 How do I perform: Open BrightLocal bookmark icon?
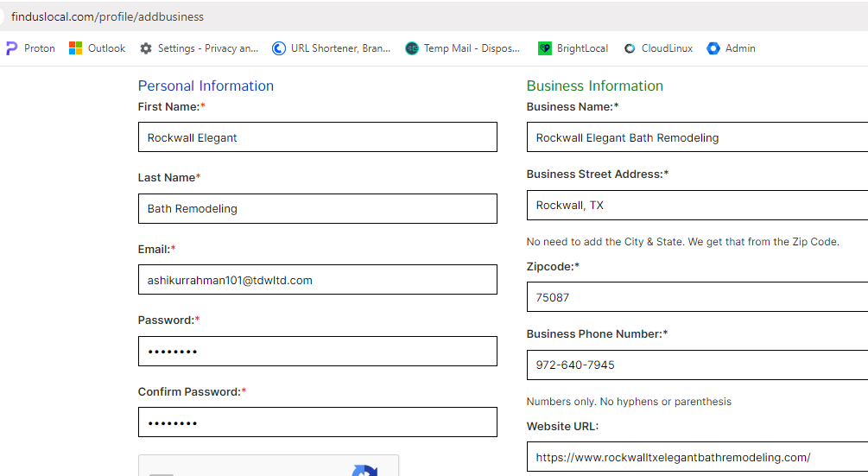pos(545,48)
